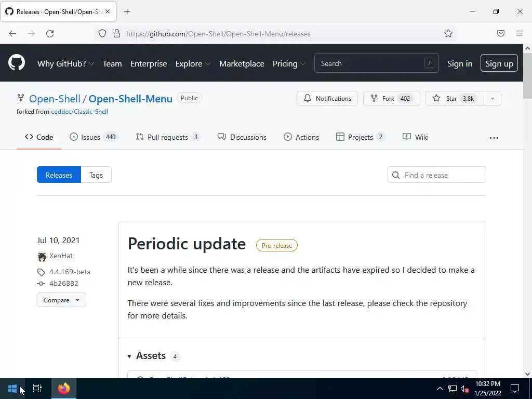
Task: Click the padlock site security icon
Action: pyautogui.click(x=117, y=34)
